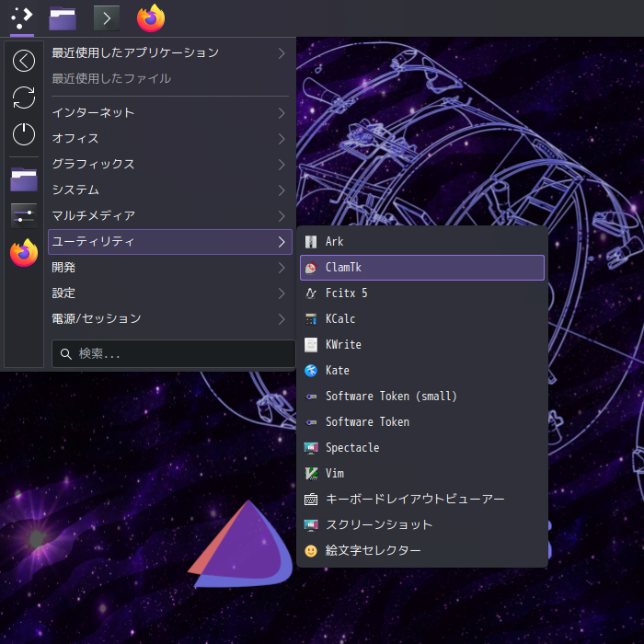Open the 設定 menu category
Screen dimensions: 644x644
(170, 293)
